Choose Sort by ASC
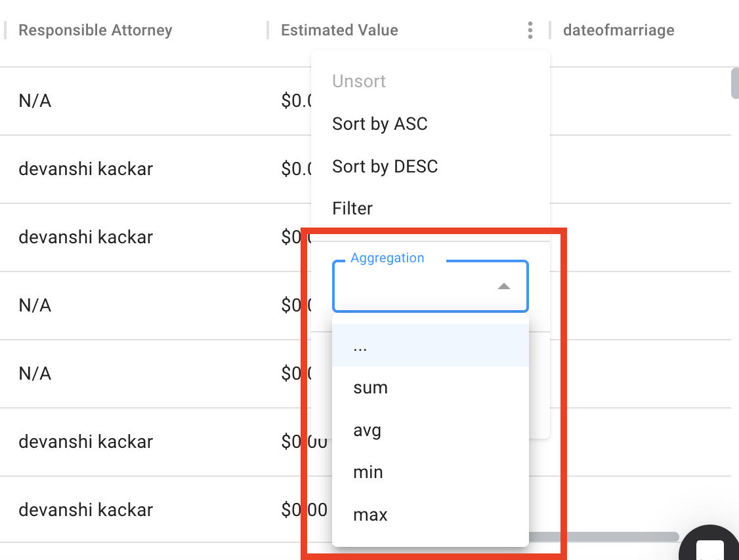This screenshot has height=560, width=739. click(x=380, y=123)
